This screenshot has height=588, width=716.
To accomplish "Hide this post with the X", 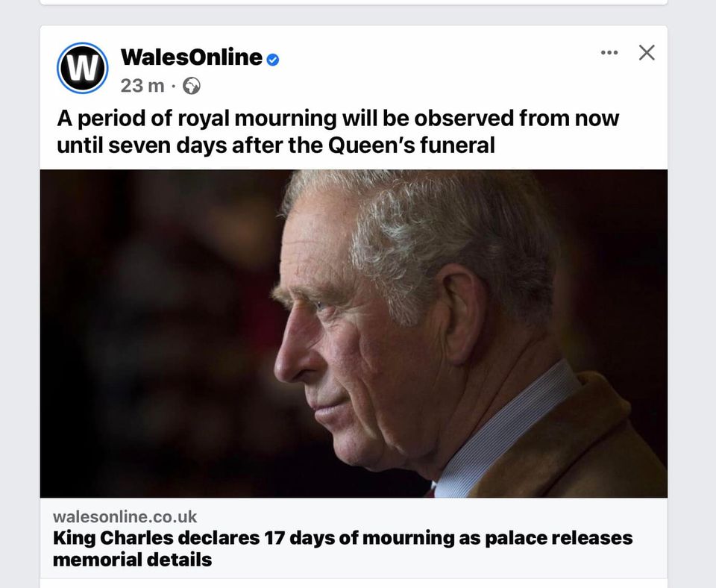I will tap(647, 52).
